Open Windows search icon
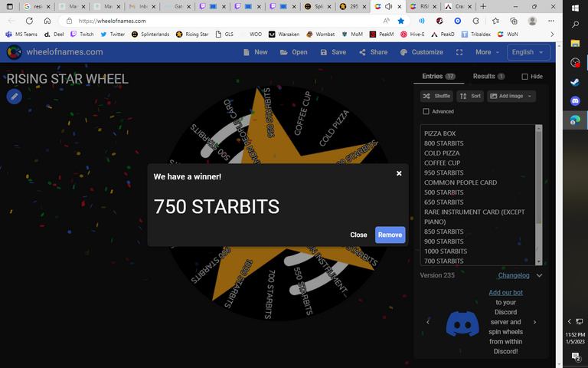 coord(575,25)
